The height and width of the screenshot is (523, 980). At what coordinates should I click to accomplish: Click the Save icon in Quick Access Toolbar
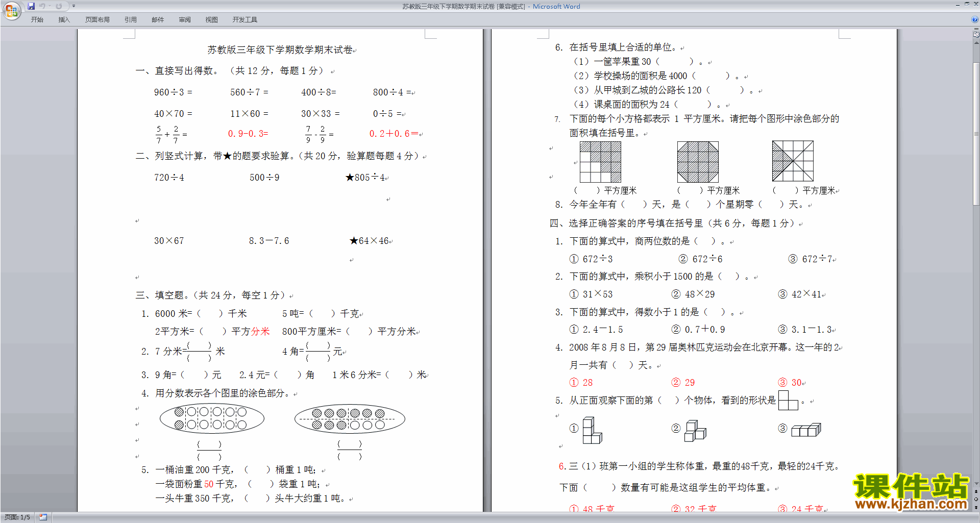click(x=31, y=6)
